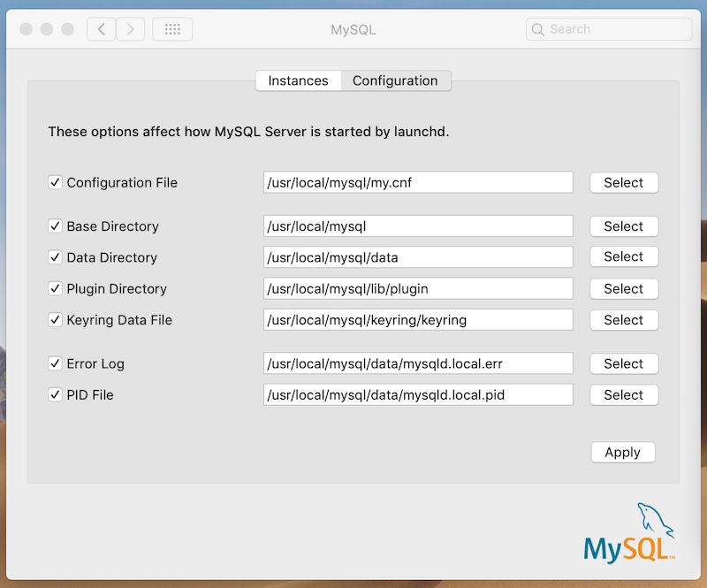
Task: Uncheck the Configuration File checkbox
Action: point(55,182)
